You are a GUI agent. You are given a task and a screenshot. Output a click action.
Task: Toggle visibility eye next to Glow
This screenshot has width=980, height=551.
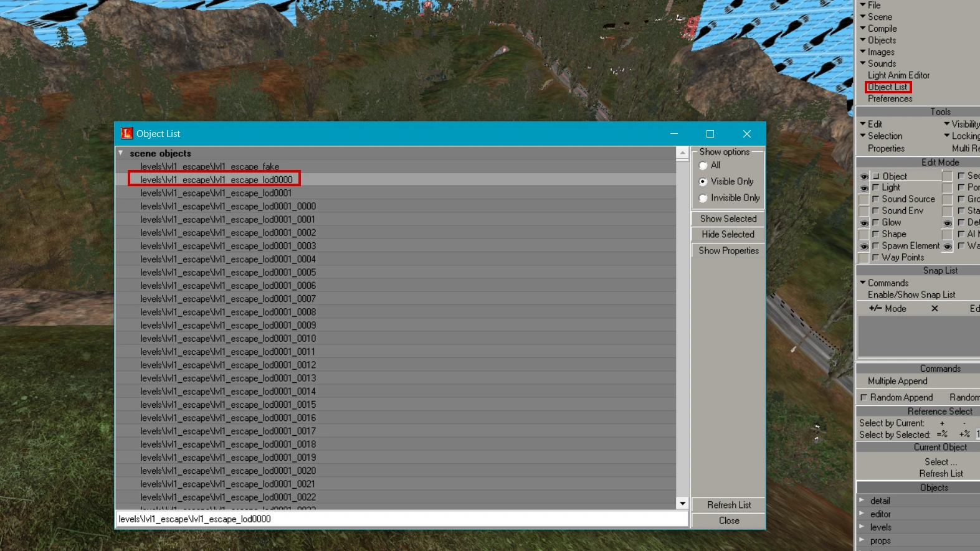863,223
